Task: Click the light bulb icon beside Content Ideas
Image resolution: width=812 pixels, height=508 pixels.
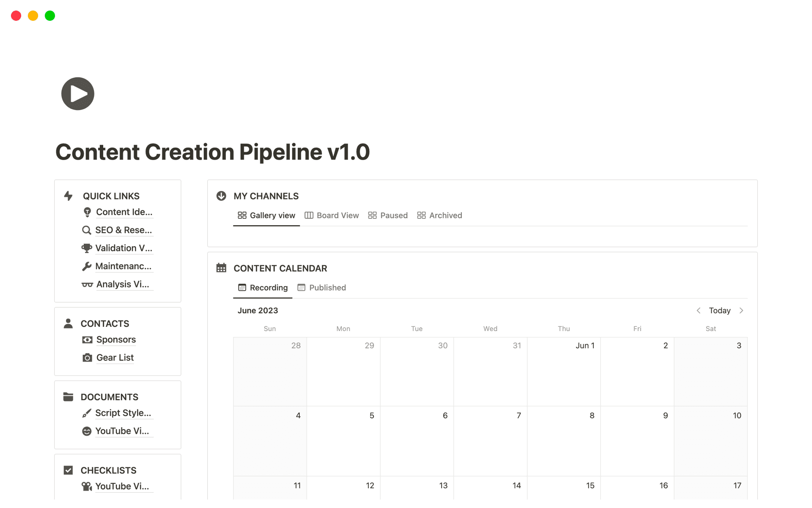Action: pos(87,212)
